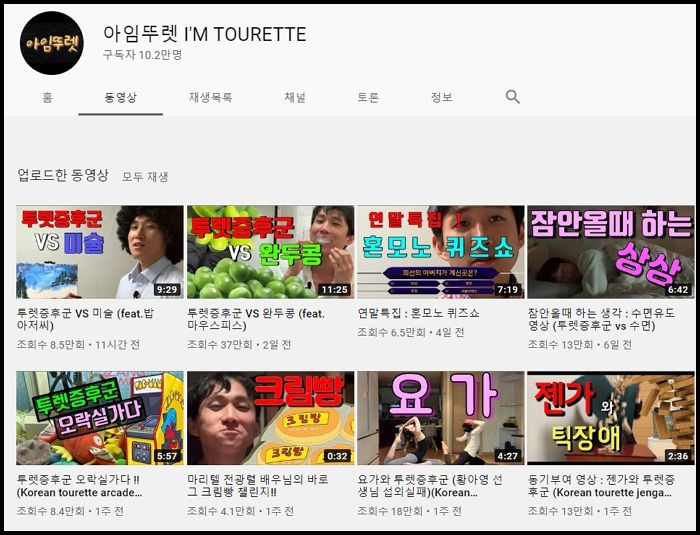Click the 7:19 duration badge

pos(508,290)
